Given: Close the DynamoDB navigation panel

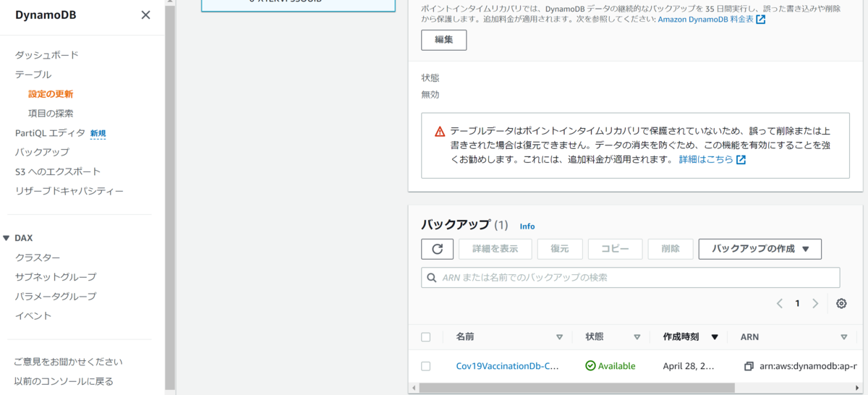Looking at the screenshot, I should click(145, 15).
